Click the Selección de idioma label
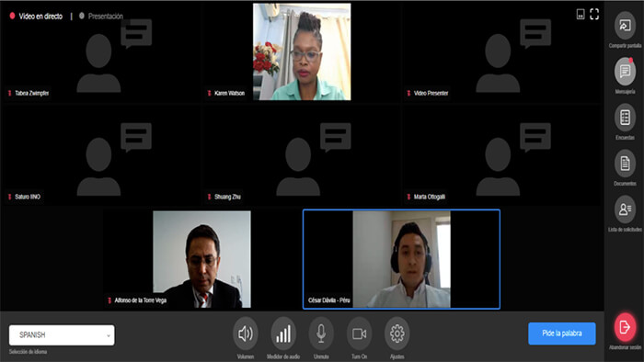The width and height of the screenshot is (644, 362). click(x=28, y=352)
